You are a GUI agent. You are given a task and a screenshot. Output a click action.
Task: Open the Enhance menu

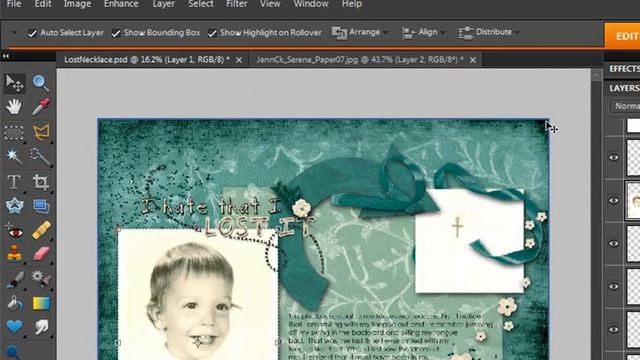pos(121,4)
